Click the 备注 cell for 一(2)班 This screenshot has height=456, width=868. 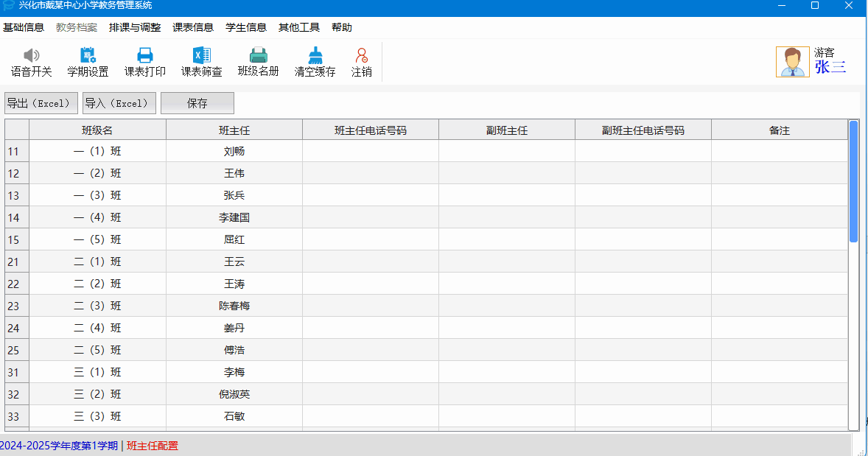click(x=779, y=173)
